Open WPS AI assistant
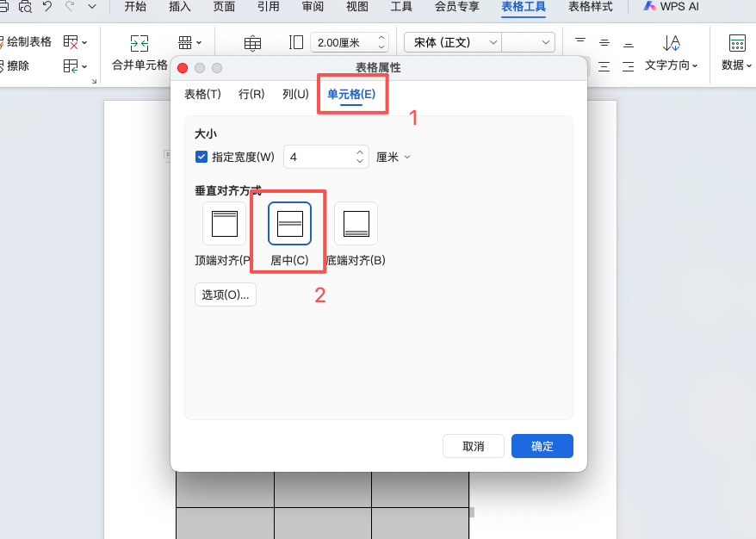Image resolution: width=756 pixels, height=539 pixels. click(x=671, y=7)
